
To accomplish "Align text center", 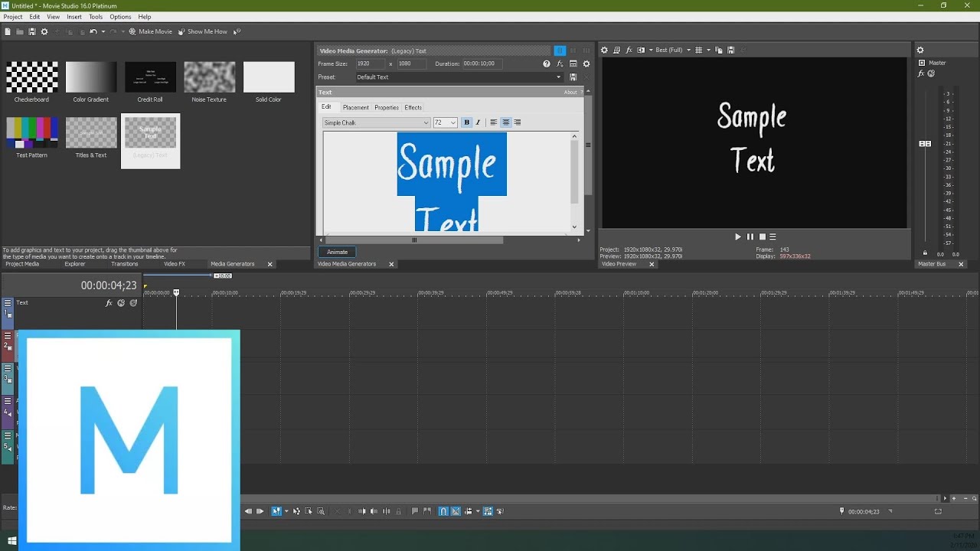I will tap(505, 122).
